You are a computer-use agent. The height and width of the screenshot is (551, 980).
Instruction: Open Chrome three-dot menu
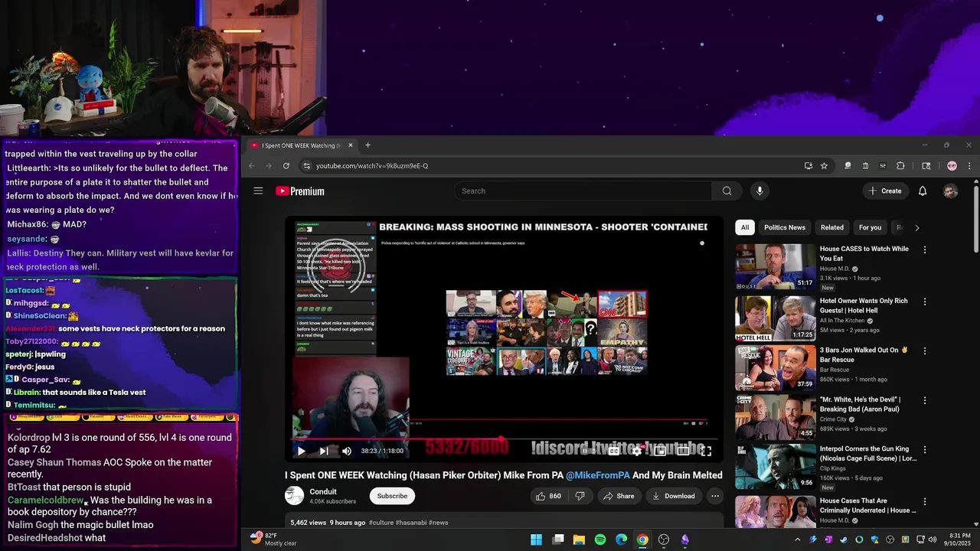(969, 165)
